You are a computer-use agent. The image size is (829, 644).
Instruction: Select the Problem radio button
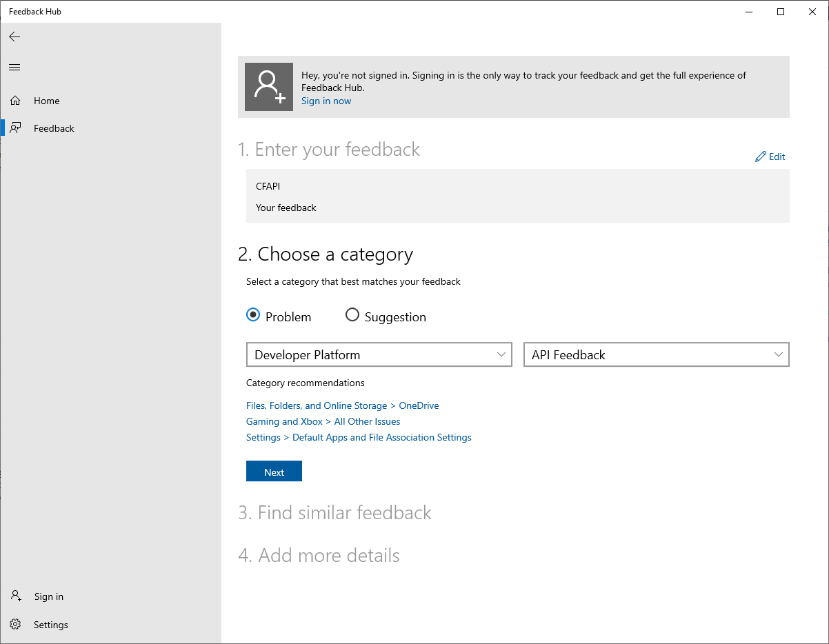point(253,314)
